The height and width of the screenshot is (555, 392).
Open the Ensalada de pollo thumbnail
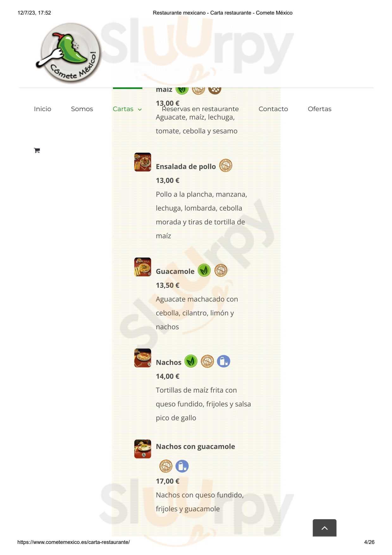pyautogui.click(x=143, y=162)
